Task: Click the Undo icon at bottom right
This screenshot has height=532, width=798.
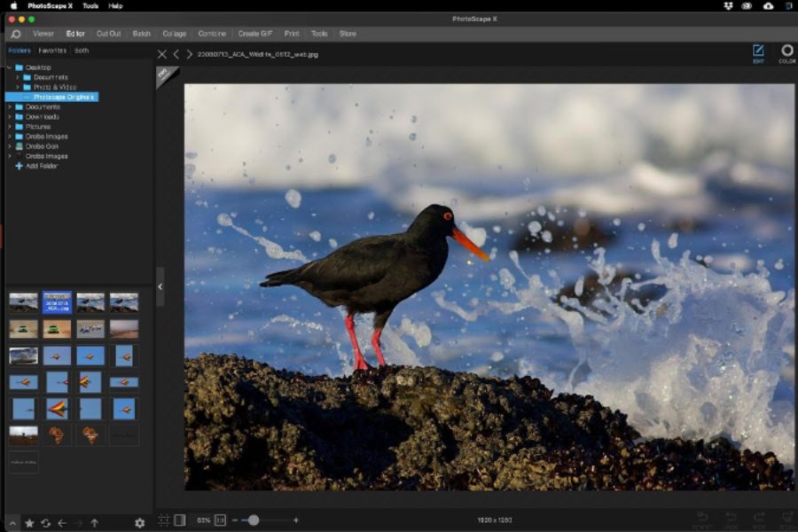Action: coord(731,520)
